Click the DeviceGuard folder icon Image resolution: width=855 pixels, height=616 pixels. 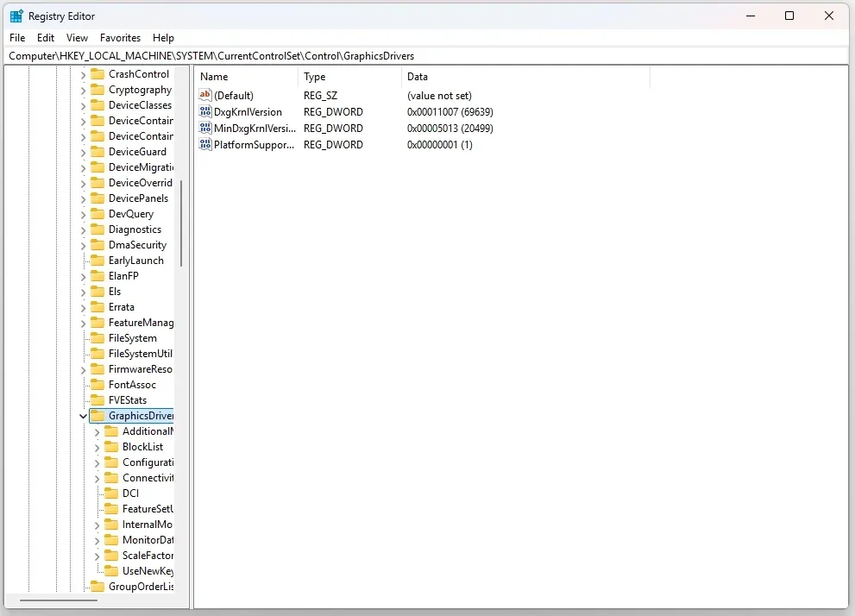(97, 152)
